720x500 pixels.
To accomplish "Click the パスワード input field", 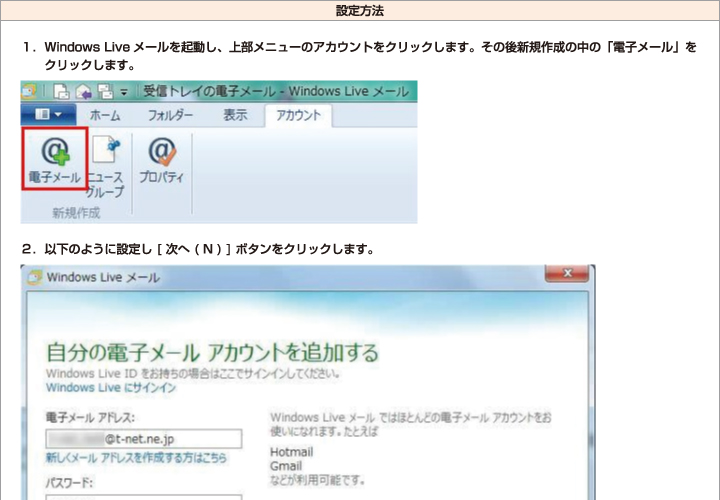I will click(144, 497).
